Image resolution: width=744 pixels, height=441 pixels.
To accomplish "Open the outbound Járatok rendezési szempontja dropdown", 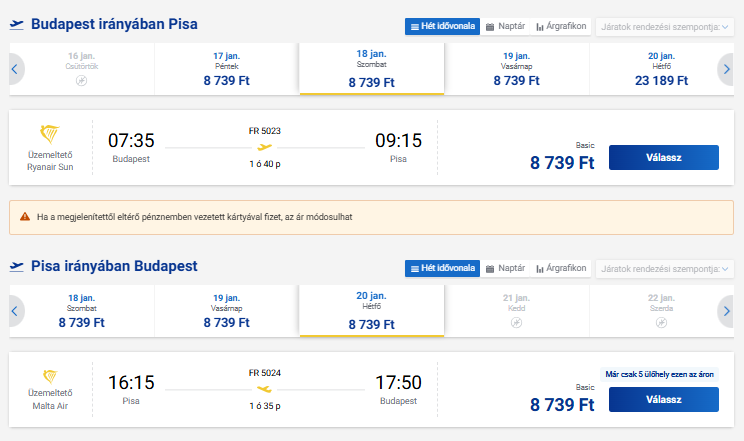I will coord(665,27).
